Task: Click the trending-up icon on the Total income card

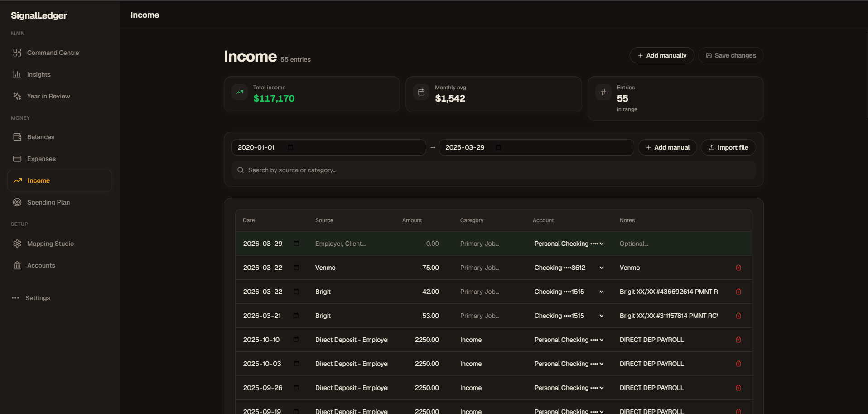Action: (240, 92)
